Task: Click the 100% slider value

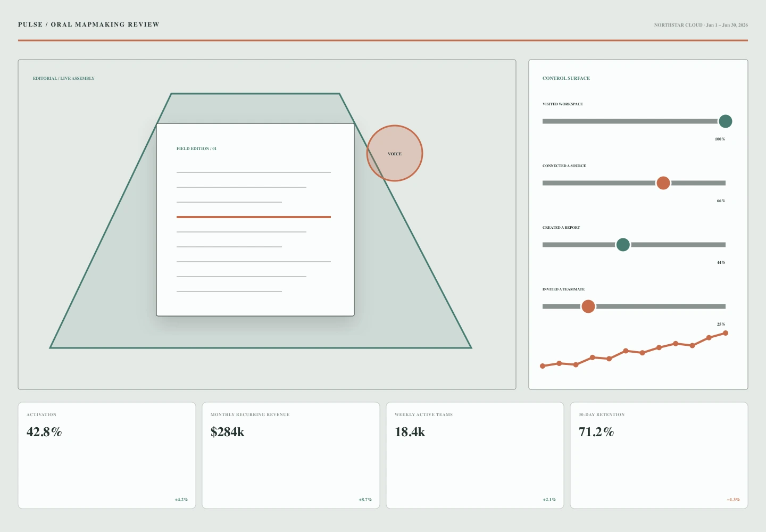Action: [720, 139]
